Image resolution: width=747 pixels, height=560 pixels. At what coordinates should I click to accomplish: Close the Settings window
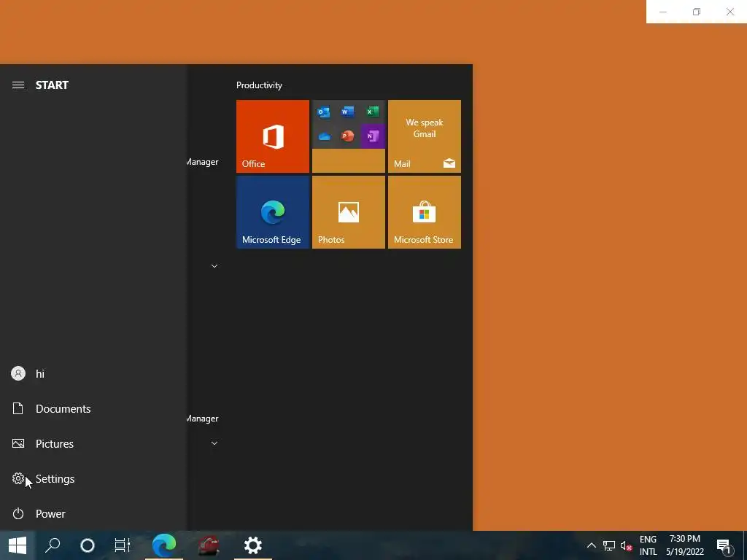pos(729,12)
